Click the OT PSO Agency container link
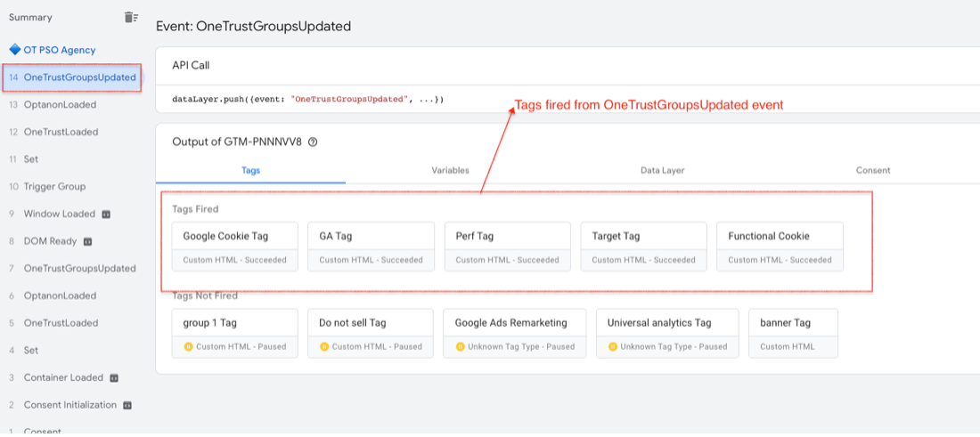980x437 pixels. tap(59, 50)
